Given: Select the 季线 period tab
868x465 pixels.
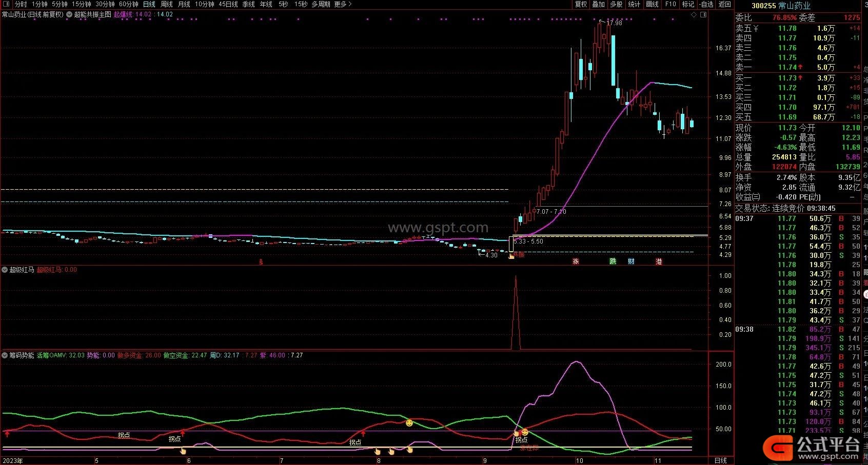Looking at the screenshot, I should 249,4.
